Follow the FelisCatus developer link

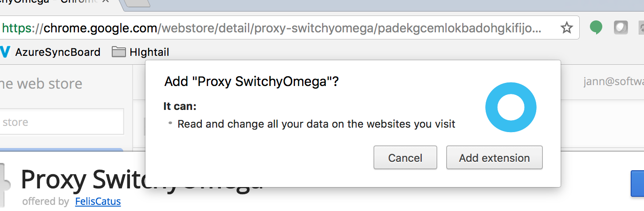pos(98,201)
